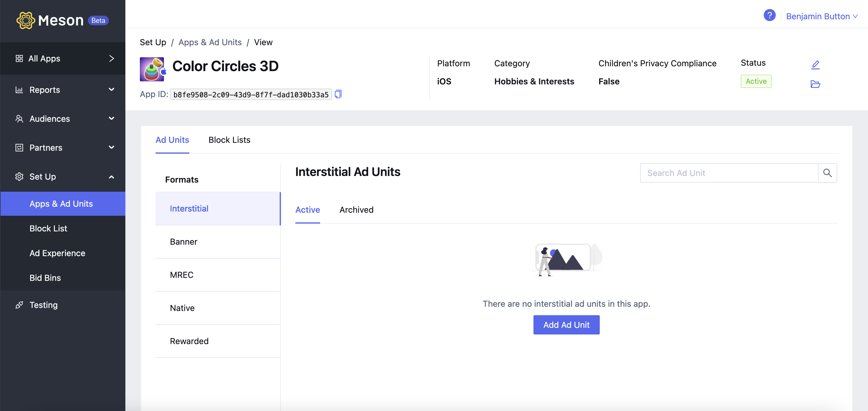Expand the Audiences menu chevron

point(112,119)
